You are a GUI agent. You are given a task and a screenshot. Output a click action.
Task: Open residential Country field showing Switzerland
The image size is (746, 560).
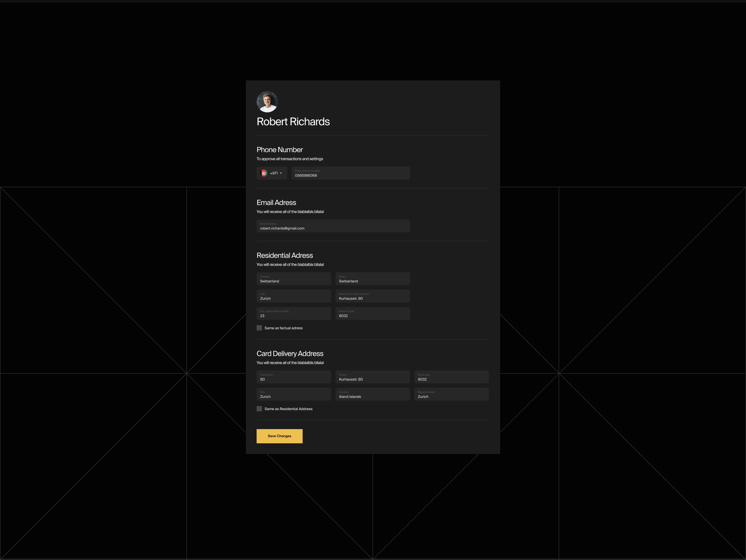tap(294, 279)
